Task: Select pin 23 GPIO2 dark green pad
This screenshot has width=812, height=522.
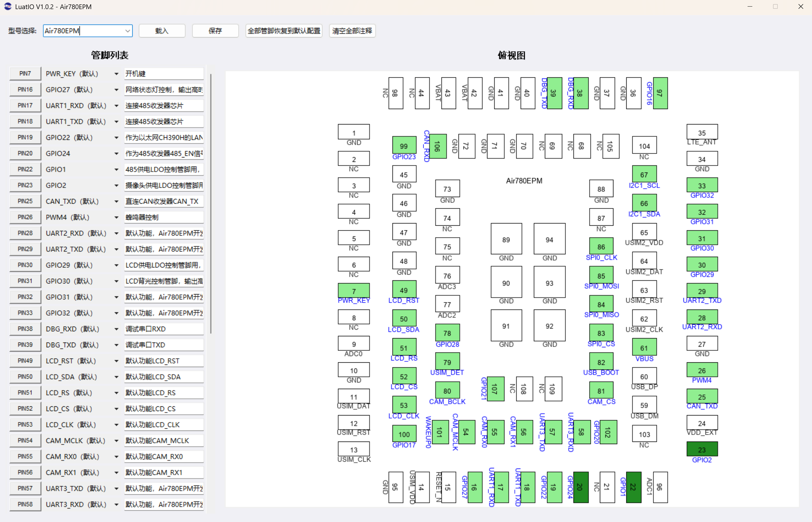Action: [702, 449]
